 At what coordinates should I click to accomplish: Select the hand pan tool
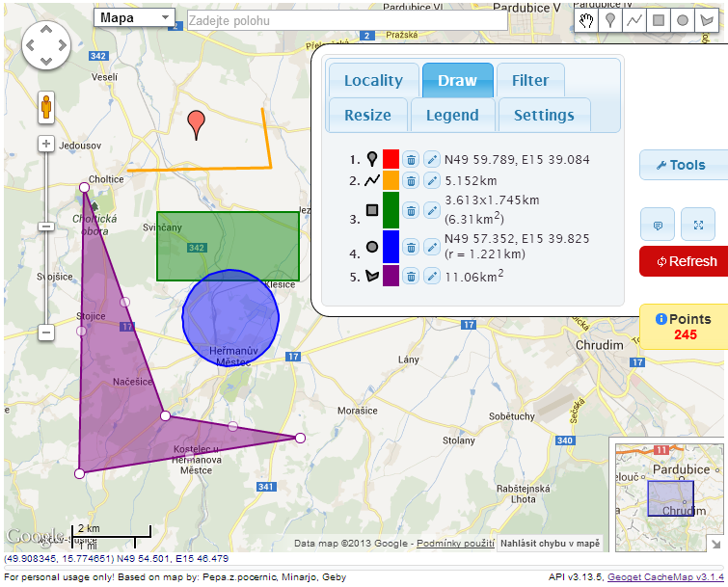pyautogui.click(x=586, y=20)
